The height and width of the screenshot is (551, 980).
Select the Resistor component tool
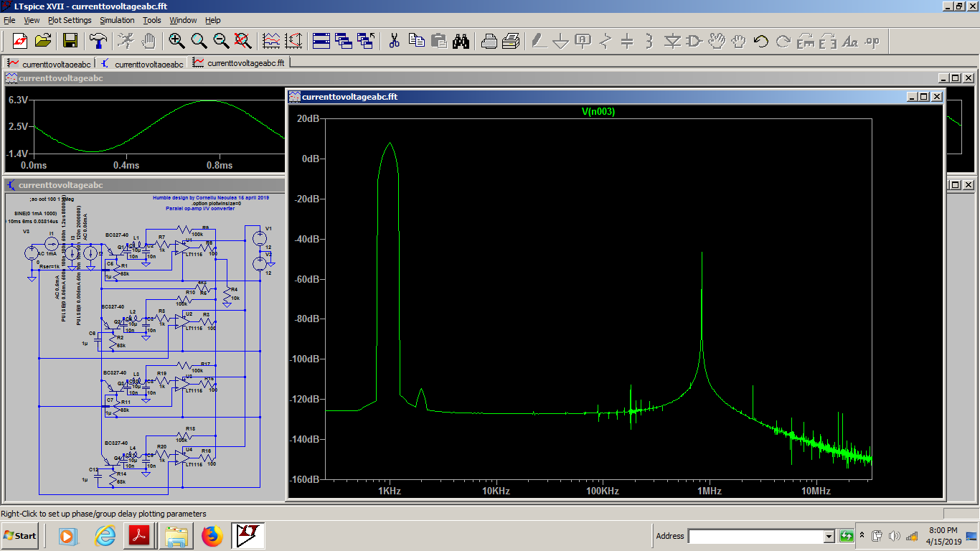tap(606, 41)
